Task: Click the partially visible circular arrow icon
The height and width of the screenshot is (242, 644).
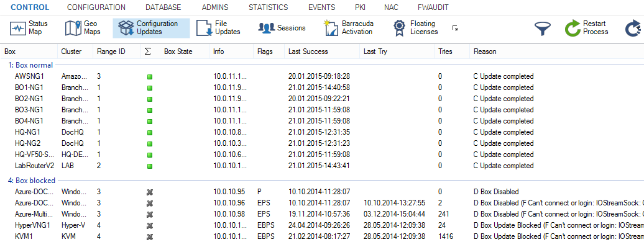Action: (x=634, y=29)
